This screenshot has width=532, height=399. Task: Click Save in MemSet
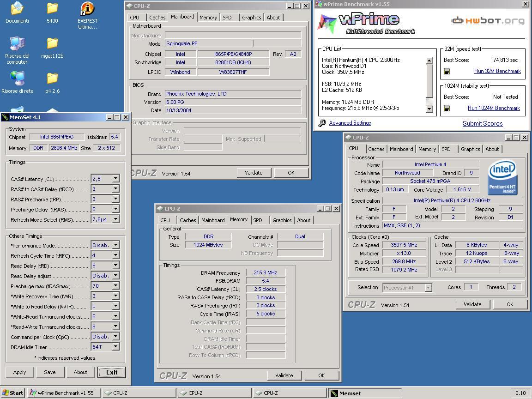tap(50, 372)
